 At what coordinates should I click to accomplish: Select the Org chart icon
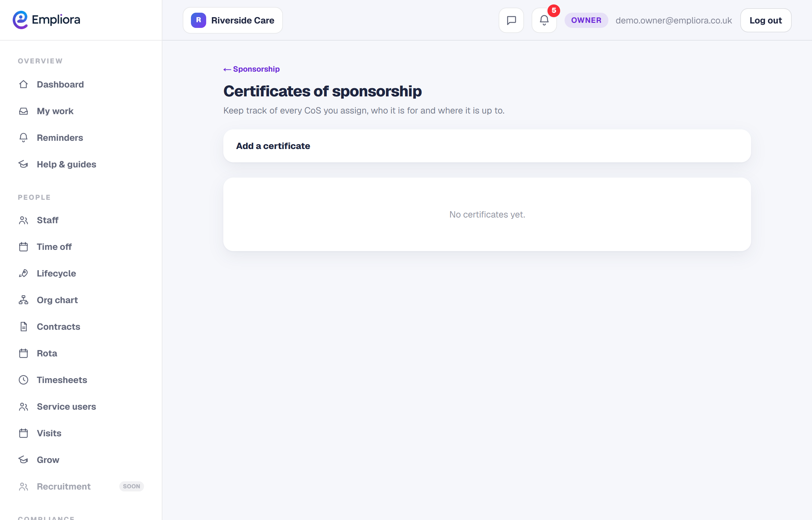[23, 300]
